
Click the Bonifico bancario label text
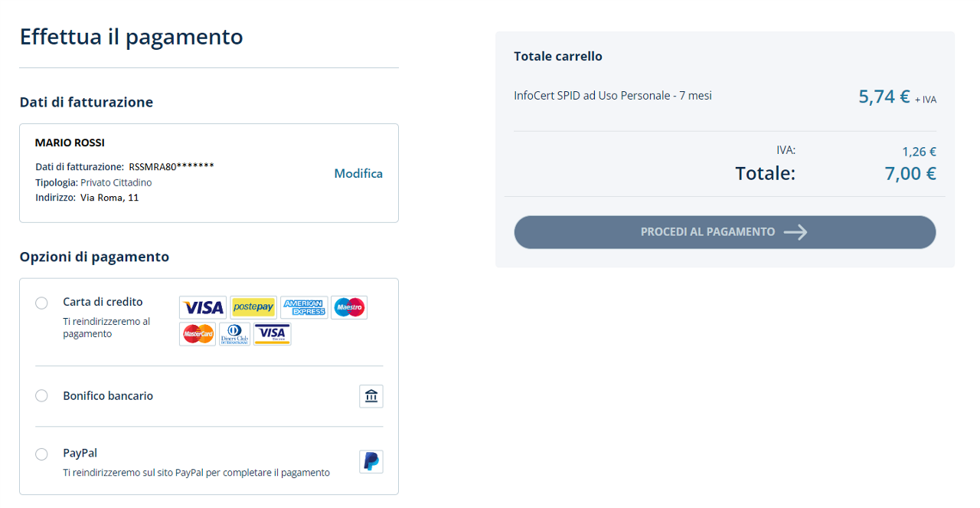pos(108,396)
